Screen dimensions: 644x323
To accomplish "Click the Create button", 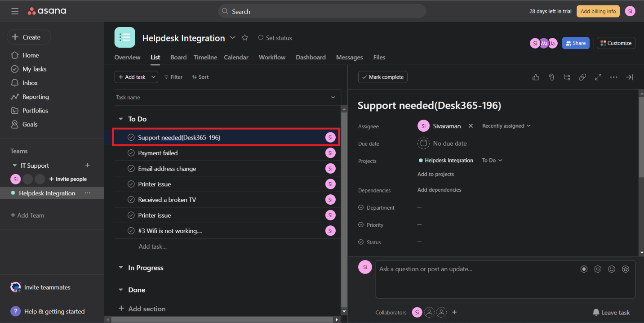I will 29,37.
